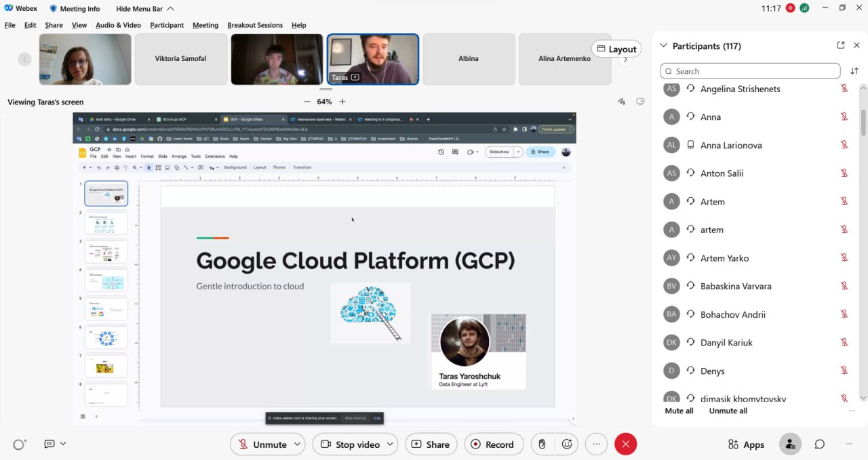
Task: Zoom in the shared screen with plus
Action: click(x=342, y=102)
